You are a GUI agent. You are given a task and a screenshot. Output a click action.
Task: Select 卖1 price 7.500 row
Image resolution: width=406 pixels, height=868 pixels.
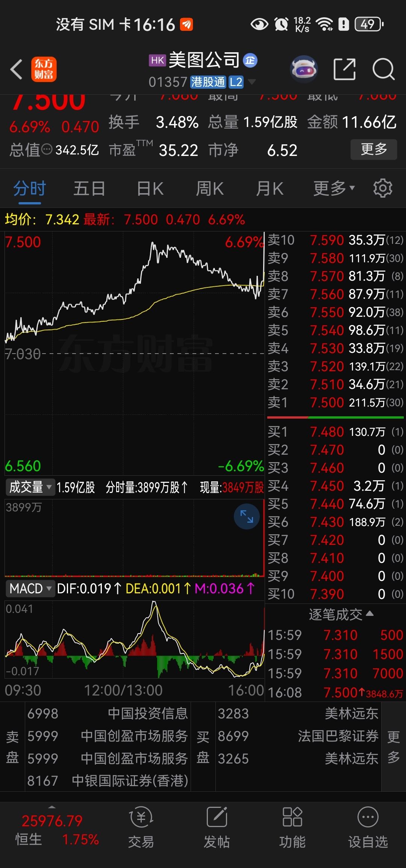point(335,402)
